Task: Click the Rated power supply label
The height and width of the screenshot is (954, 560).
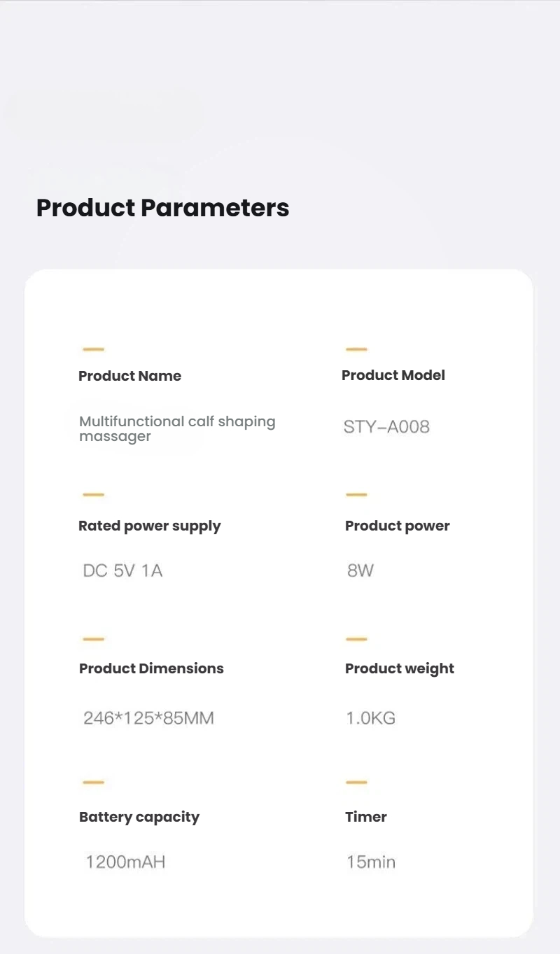Action: click(149, 526)
